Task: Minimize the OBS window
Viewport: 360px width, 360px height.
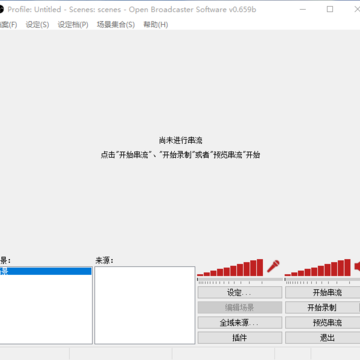Action: click(x=303, y=9)
